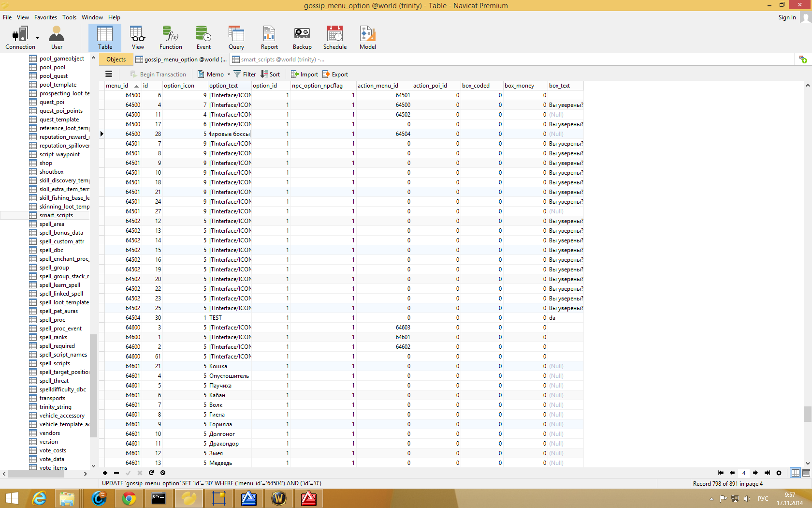This screenshot has height=508, width=812.
Task: Select the spell_proc table in sidebar
Action: (x=52, y=320)
